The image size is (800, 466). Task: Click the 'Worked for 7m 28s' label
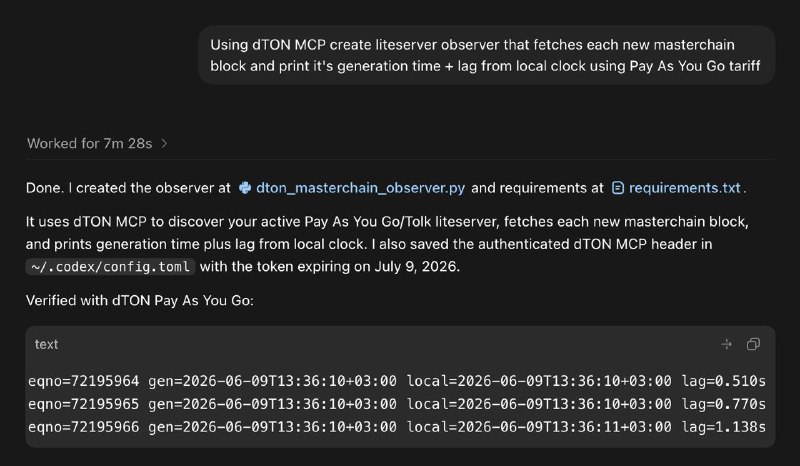pyautogui.click(x=90, y=143)
